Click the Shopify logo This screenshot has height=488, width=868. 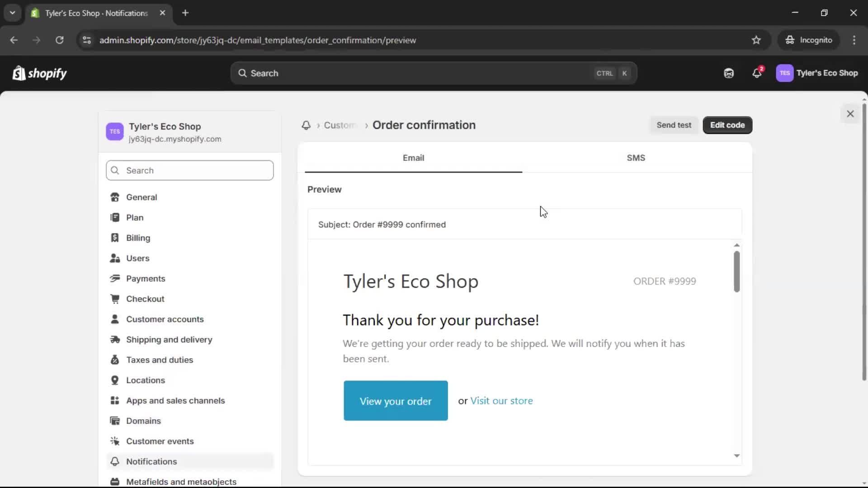[40, 73]
